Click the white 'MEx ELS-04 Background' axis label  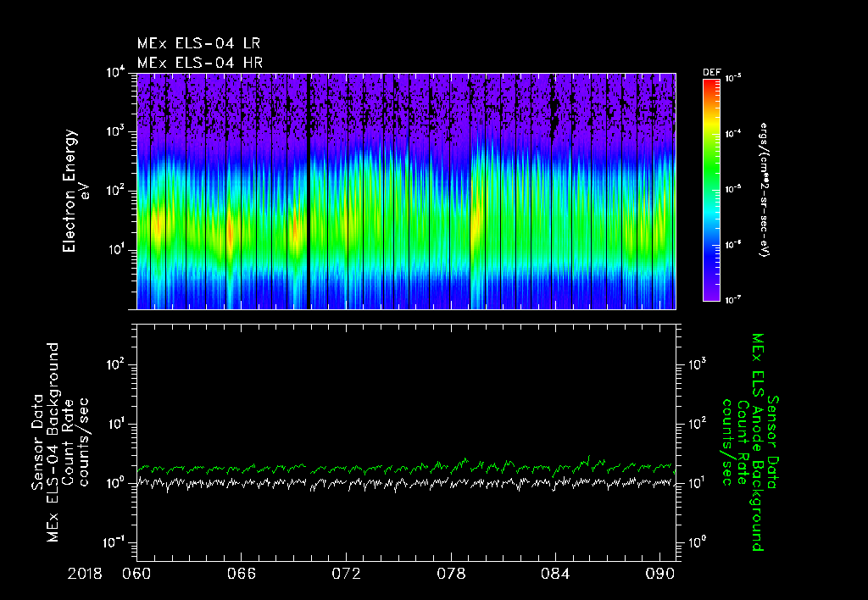tap(53, 442)
